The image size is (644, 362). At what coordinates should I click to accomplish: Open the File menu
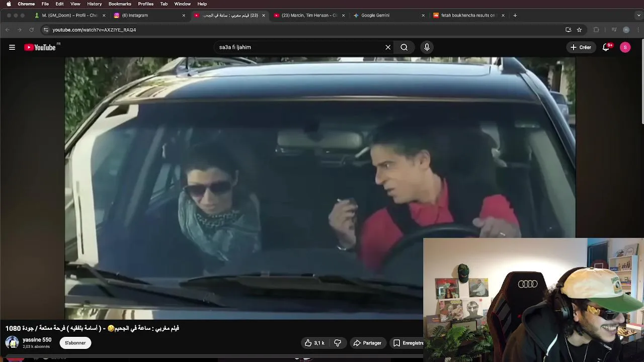point(45,4)
